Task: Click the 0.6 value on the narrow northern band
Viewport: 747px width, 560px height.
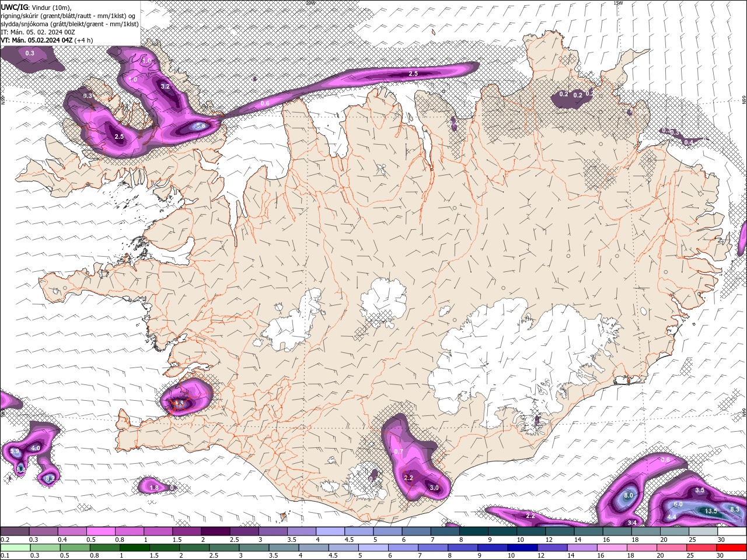Action: 265,103
